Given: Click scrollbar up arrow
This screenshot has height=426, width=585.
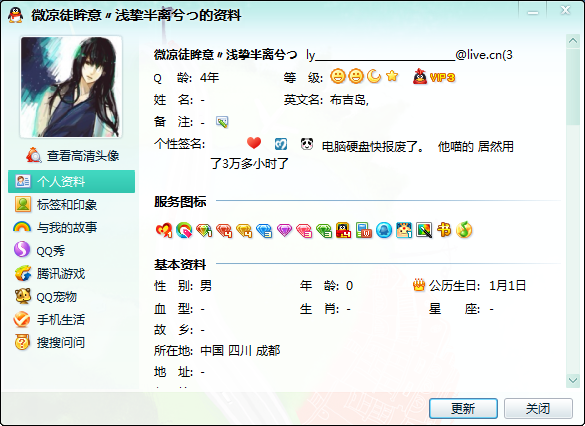Looking at the screenshot, I should point(573,41).
